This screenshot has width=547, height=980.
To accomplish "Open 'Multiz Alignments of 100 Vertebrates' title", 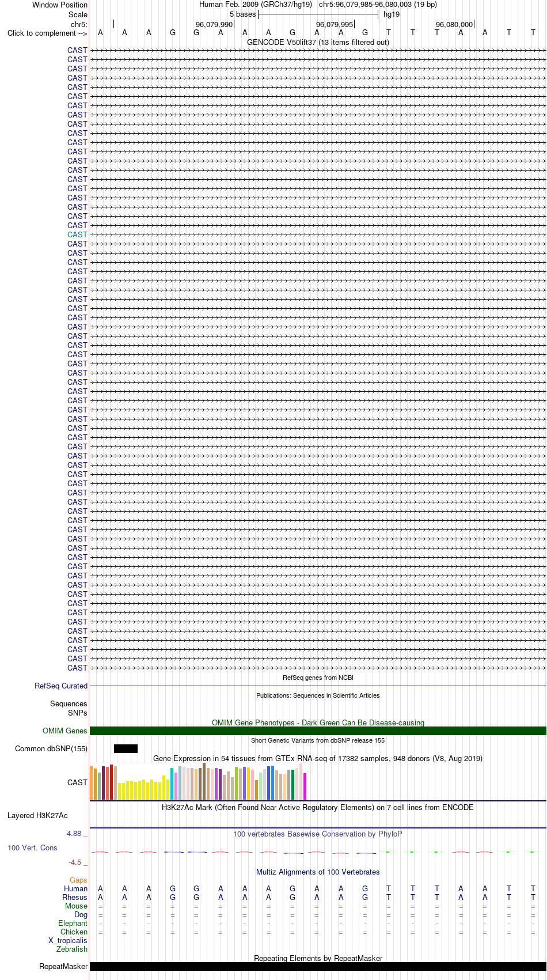I will coord(318,872).
